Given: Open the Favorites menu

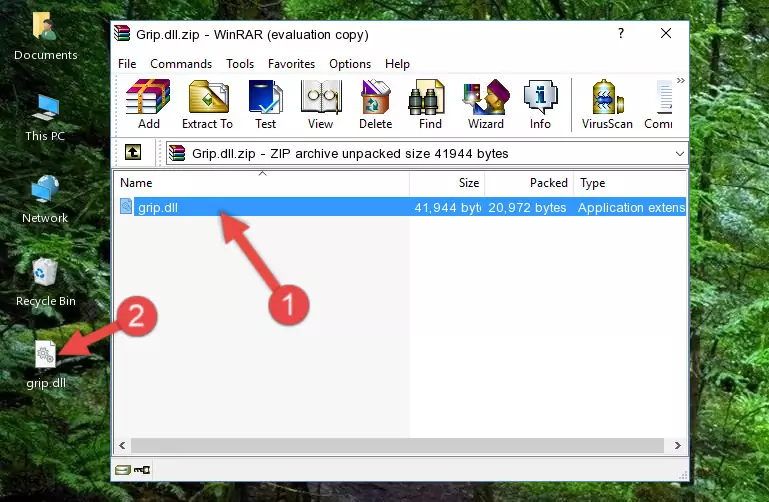Looking at the screenshot, I should (291, 64).
